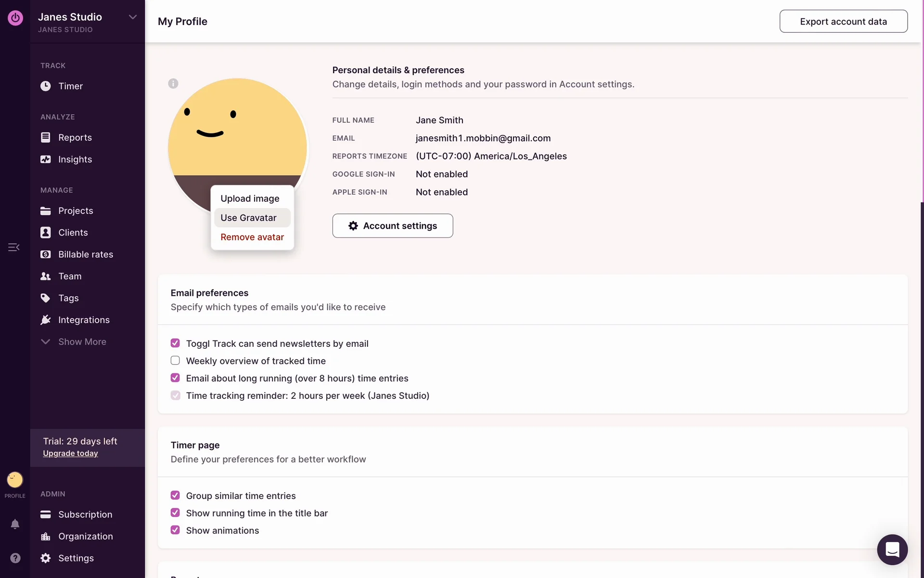Disable Show animations checkbox
The width and height of the screenshot is (924, 578).
click(175, 530)
